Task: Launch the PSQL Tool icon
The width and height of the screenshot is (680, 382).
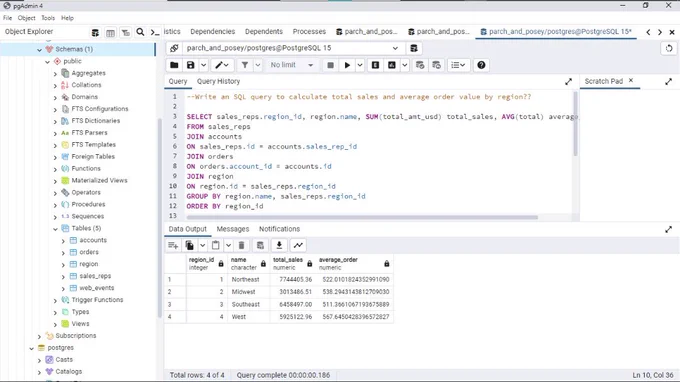Action: point(155,32)
